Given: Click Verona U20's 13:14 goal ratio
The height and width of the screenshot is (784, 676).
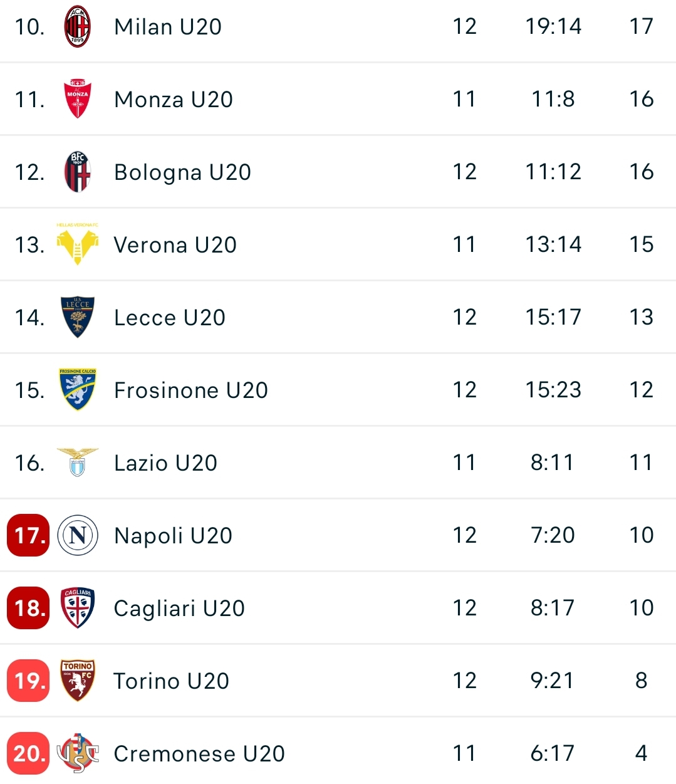Looking at the screenshot, I should click(x=553, y=244).
